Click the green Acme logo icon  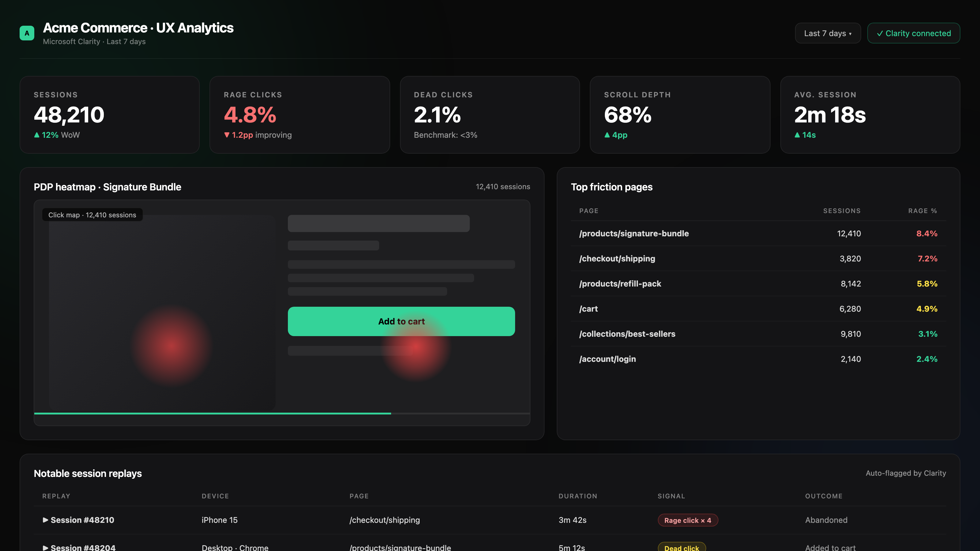coord(27,33)
